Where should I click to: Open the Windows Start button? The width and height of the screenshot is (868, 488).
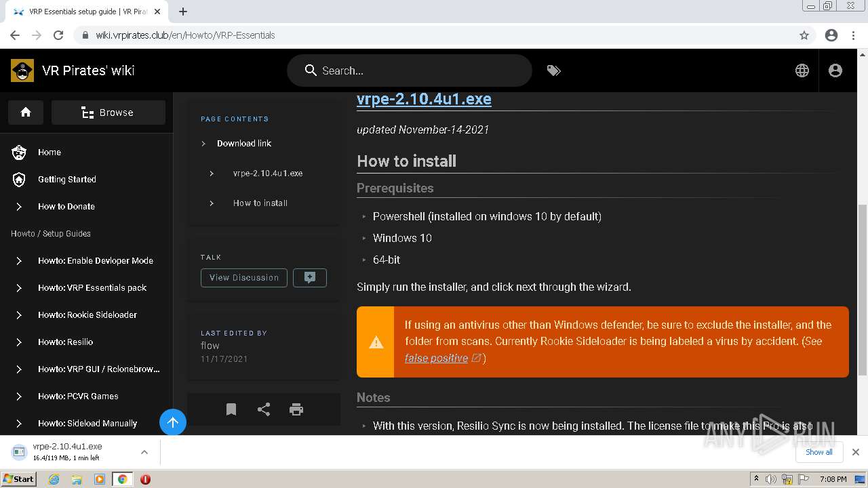[18, 479]
